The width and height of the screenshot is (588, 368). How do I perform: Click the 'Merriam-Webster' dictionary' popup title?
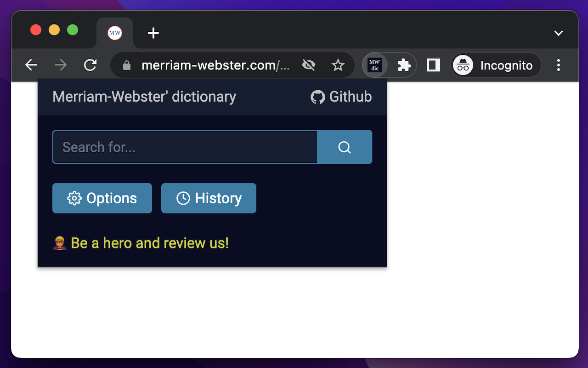144,97
